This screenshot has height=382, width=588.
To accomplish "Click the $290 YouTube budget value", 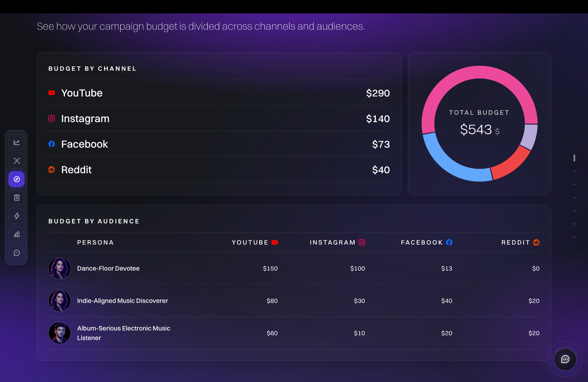I will click(x=378, y=93).
